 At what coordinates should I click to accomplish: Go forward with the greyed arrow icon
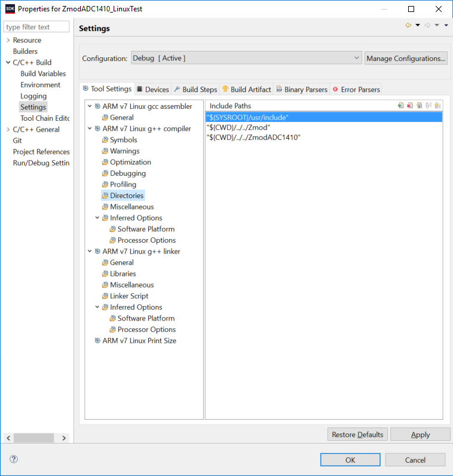click(x=427, y=25)
